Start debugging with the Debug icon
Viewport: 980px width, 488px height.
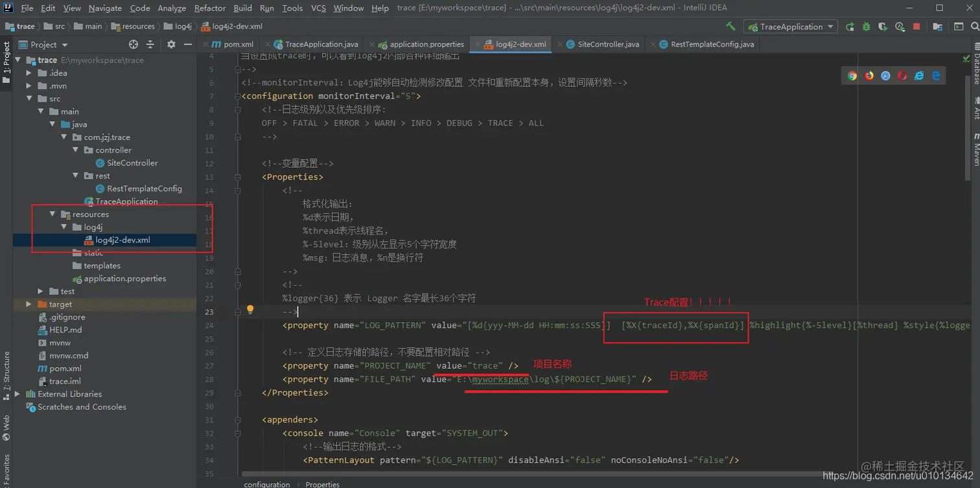tap(865, 27)
